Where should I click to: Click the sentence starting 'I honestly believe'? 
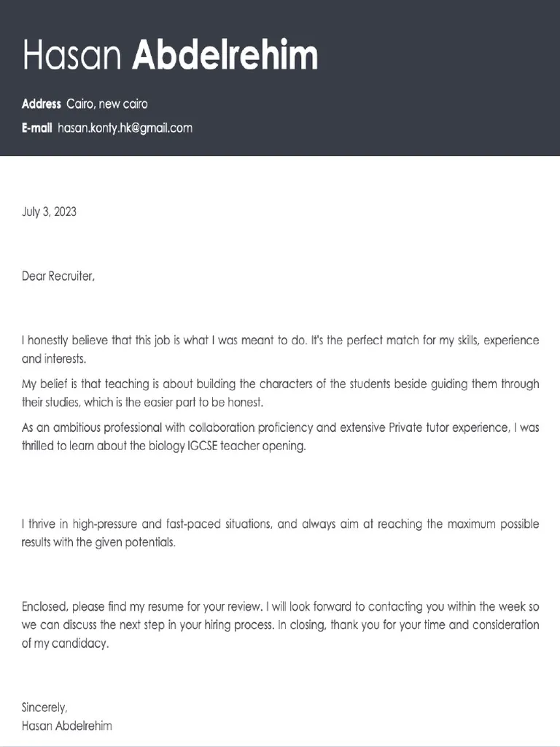280,341
